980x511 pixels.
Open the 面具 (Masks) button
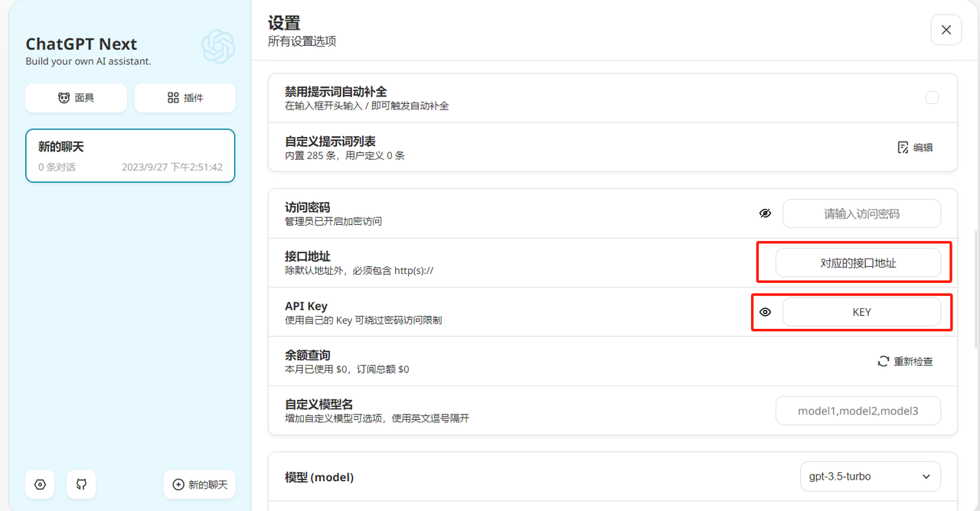(x=75, y=98)
